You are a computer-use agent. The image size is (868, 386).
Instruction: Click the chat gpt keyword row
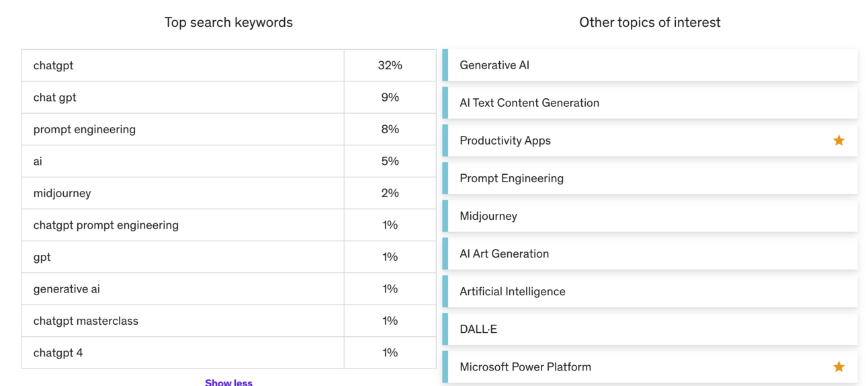click(x=54, y=98)
